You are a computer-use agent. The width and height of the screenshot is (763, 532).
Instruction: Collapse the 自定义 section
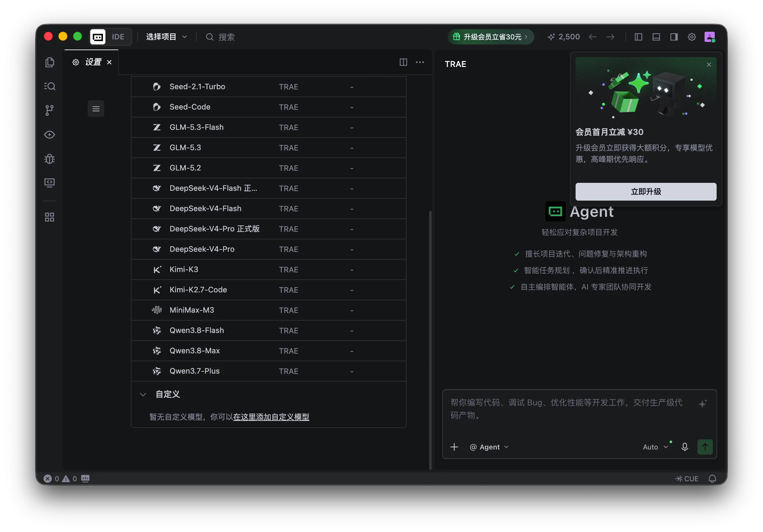pyautogui.click(x=143, y=395)
